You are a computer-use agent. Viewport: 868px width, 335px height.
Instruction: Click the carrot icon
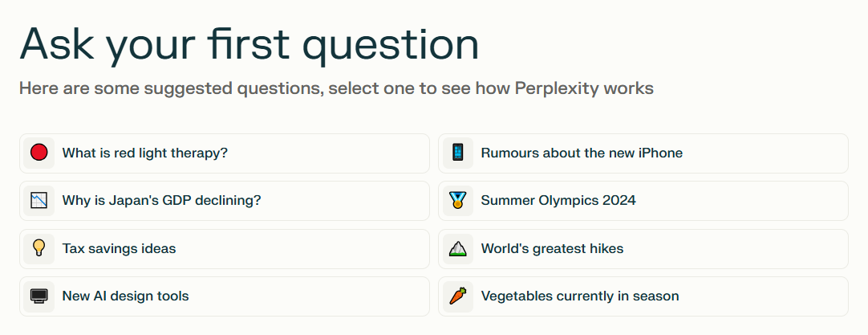[458, 296]
